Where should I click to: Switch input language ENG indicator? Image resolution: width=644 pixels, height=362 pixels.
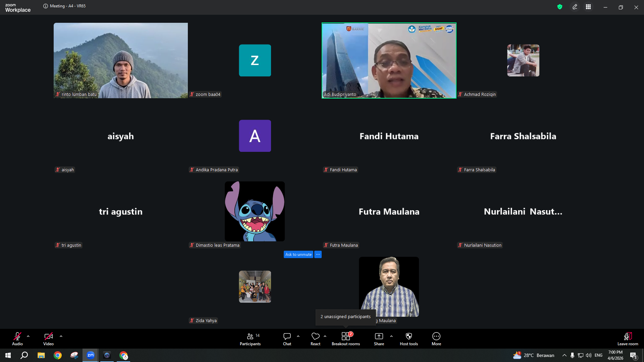point(599,355)
